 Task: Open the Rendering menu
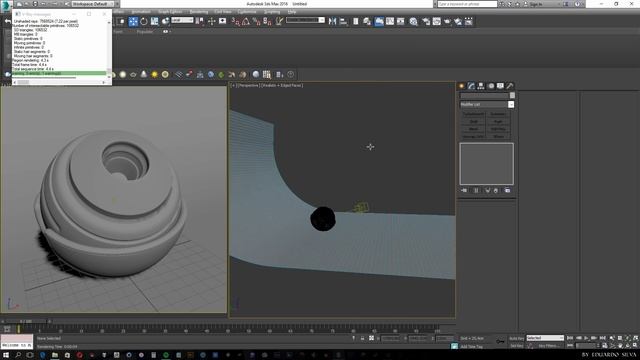pos(199,12)
